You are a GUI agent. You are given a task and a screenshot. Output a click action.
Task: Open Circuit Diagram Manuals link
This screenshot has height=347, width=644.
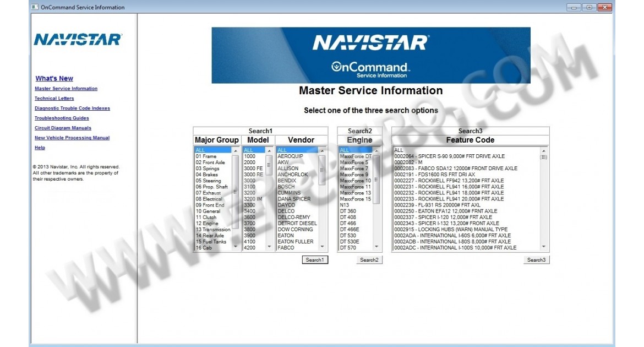(63, 128)
